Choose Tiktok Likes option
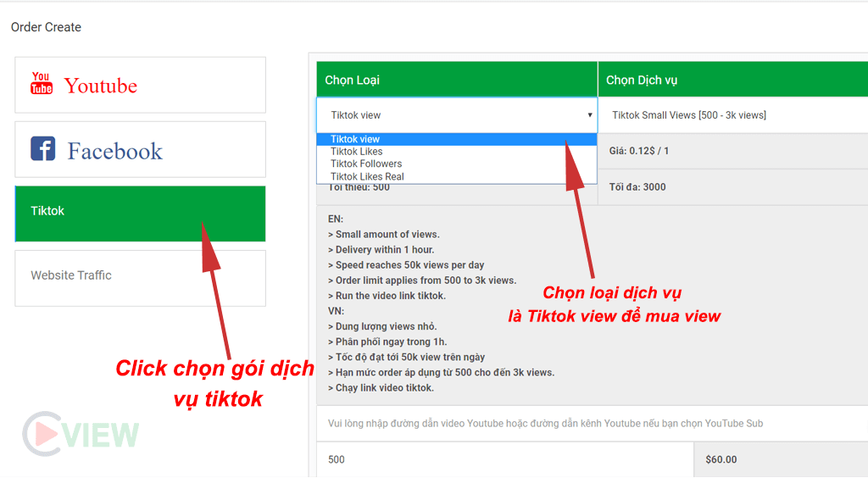This screenshot has width=868, height=478. point(457,152)
